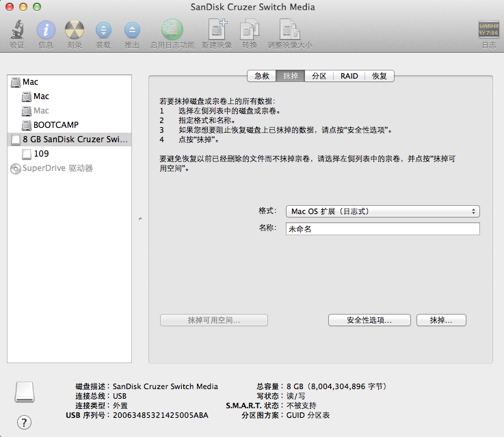Viewport: 504px width, 437px height.
Task: Click the disk description SanDisk Cruzer Switch Media
Action: click(x=165, y=386)
